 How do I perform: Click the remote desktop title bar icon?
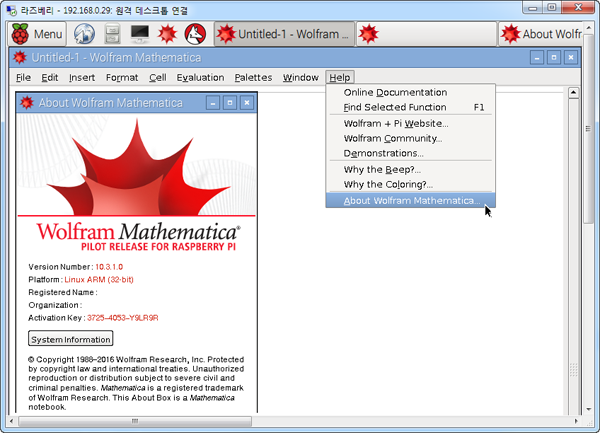(x=11, y=10)
